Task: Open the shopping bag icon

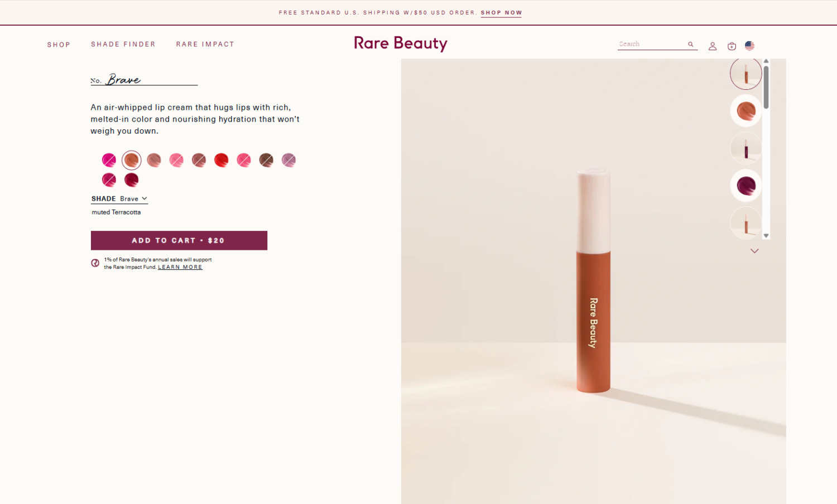Action: (732, 46)
